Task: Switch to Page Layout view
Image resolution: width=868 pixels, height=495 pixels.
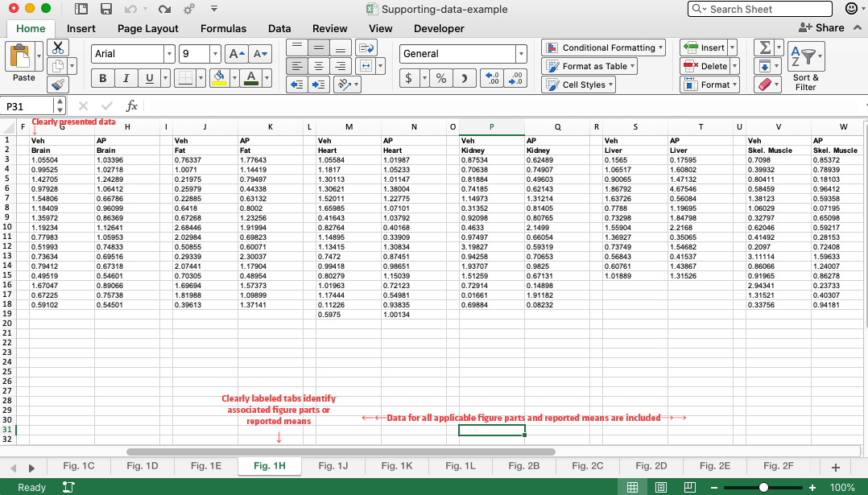Action: click(x=661, y=487)
